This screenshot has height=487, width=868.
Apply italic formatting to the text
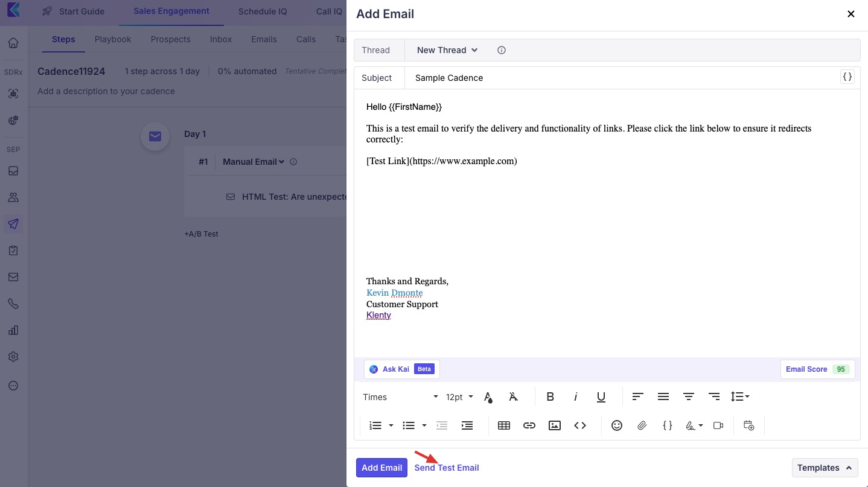(576, 397)
